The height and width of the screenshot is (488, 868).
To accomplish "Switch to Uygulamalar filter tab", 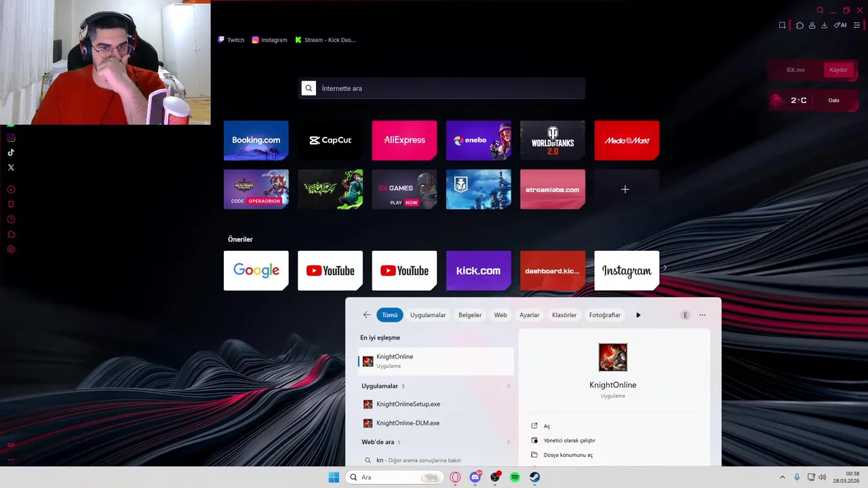I will tap(428, 315).
